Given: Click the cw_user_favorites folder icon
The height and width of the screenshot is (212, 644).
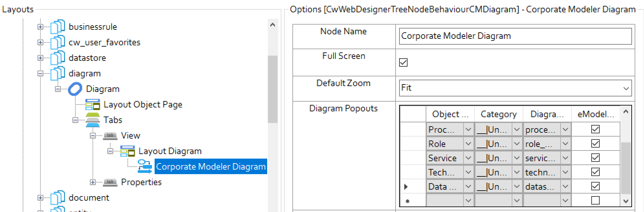Looking at the screenshot, I should point(58,42).
